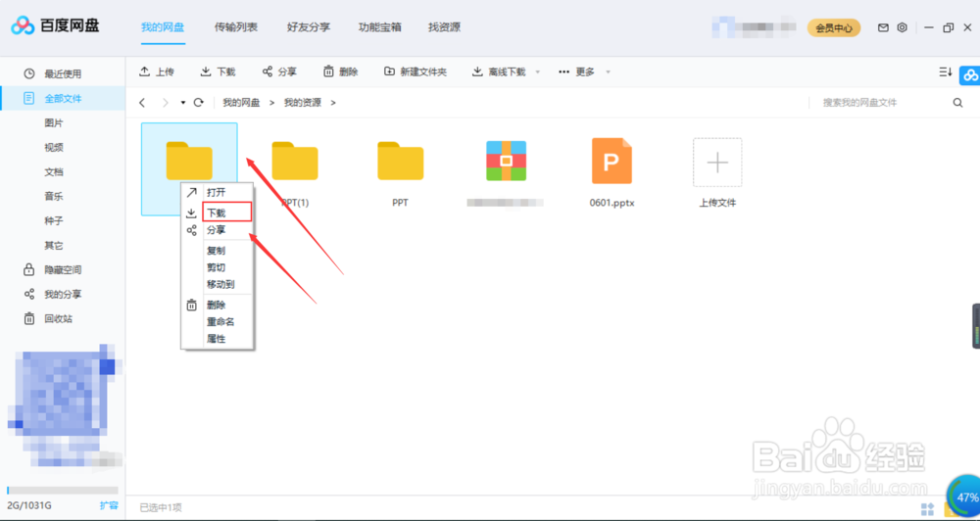Expand the 更多 dropdown arrow
Screen dimensions: 980x521
(608, 72)
